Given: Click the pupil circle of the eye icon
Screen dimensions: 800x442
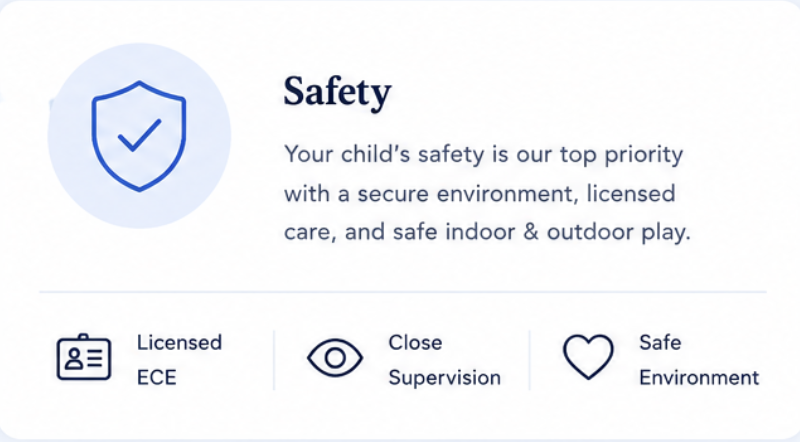Looking at the screenshot, I should pyautogui.click(x=335, y=358).
